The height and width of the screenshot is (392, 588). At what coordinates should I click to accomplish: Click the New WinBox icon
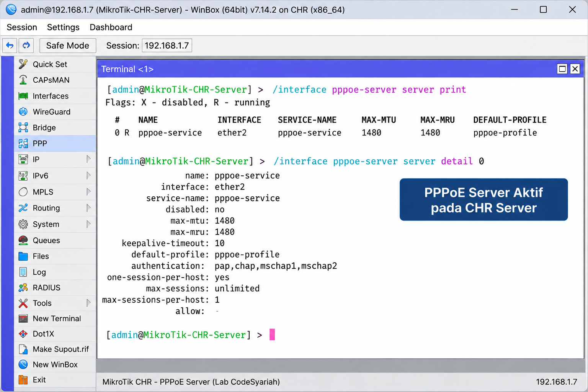23,364
